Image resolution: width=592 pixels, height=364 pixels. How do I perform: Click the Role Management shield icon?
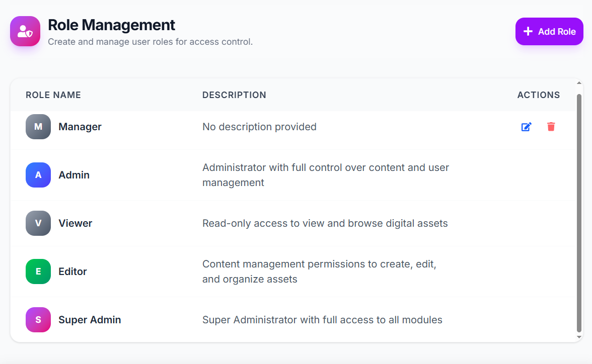pos(25,31)
